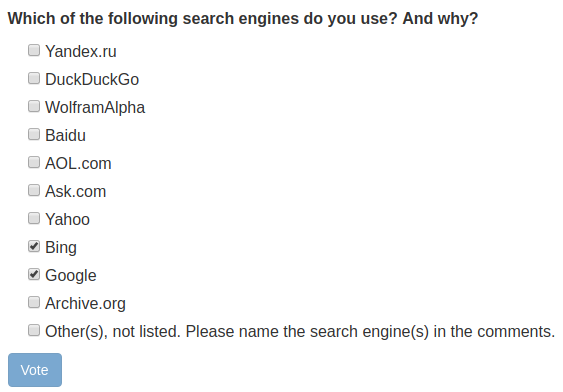Uncheck the Bing checkbox
Viewport: 563px width, 392px height.
pyautogui.click(x=34, y=246)
